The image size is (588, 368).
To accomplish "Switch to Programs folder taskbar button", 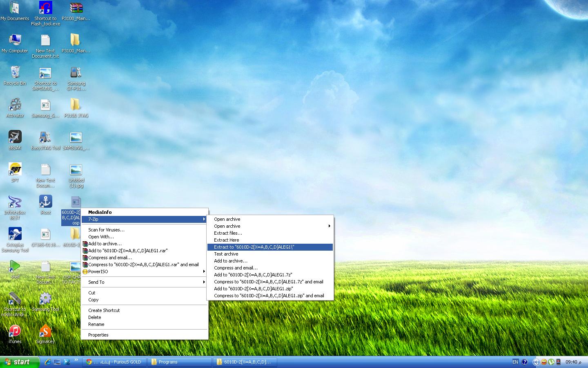I will pos(179,362).
